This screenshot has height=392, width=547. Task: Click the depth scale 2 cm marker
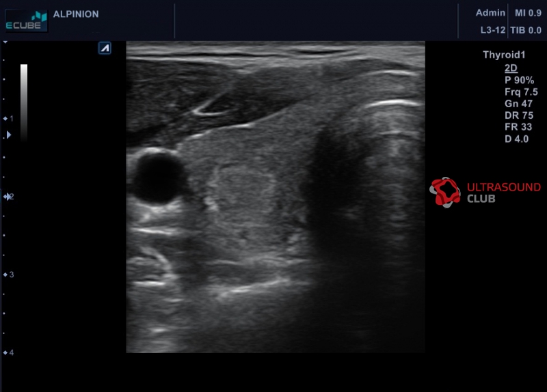pyautogui.click(x=8, y=197)
